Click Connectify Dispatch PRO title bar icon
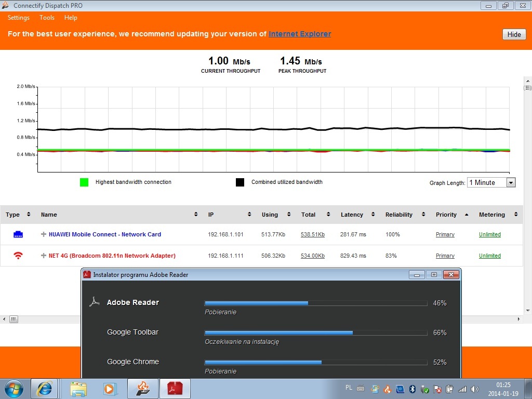 pos(5,5)
